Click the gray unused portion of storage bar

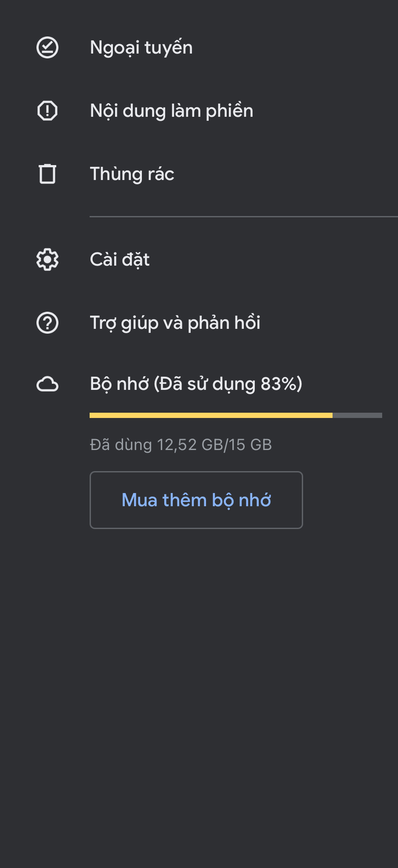pos(357,415)
